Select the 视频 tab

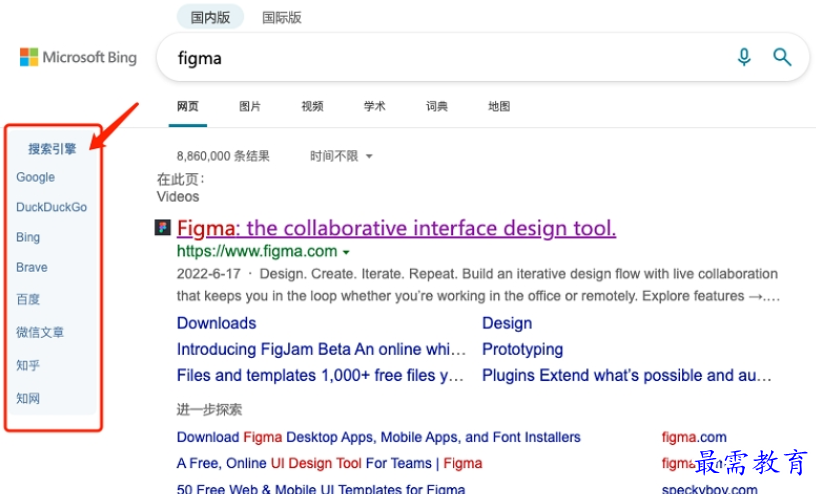312,107
